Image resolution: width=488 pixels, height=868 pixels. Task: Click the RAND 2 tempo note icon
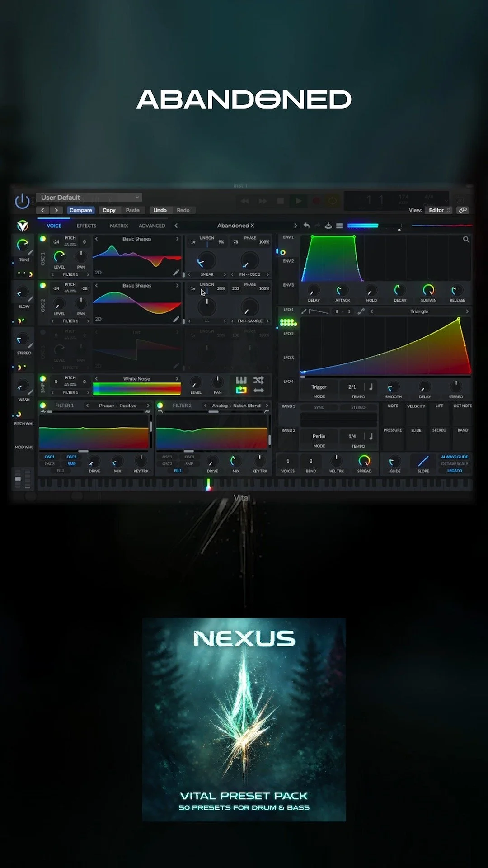click(371, 436)
